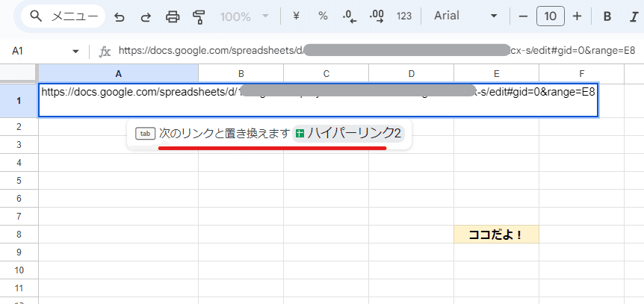Increase decimal places icon
The width and height of the screenshot is (644, 304).
(377, 16)
